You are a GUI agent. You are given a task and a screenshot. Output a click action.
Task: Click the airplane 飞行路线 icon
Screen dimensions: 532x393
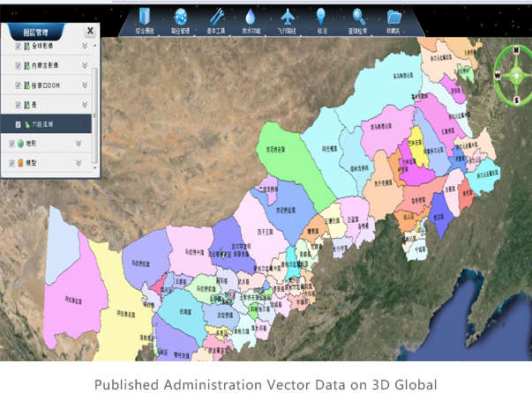coord(288,17)
